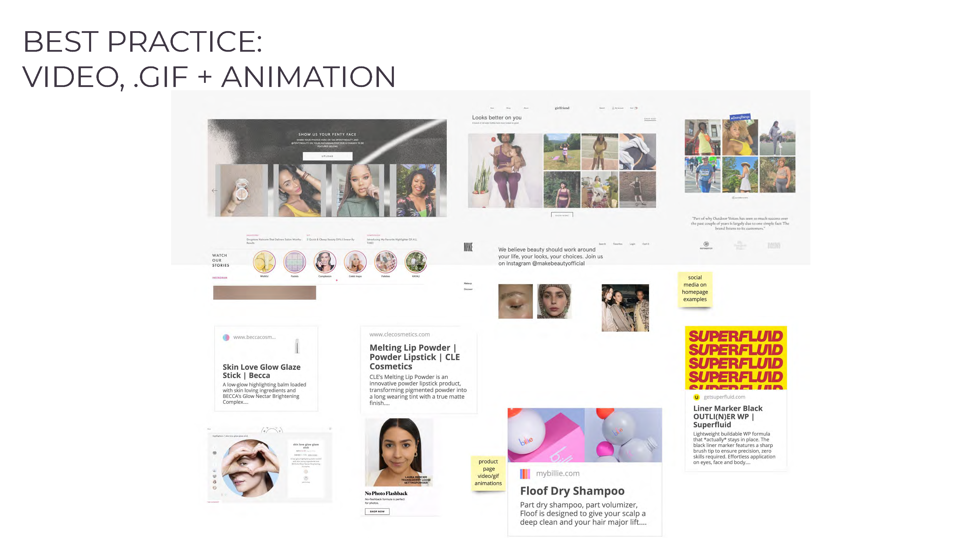Open Liner Marker Black Superfluid link
The height and width of the screenshot is (551, 980).
728,416
